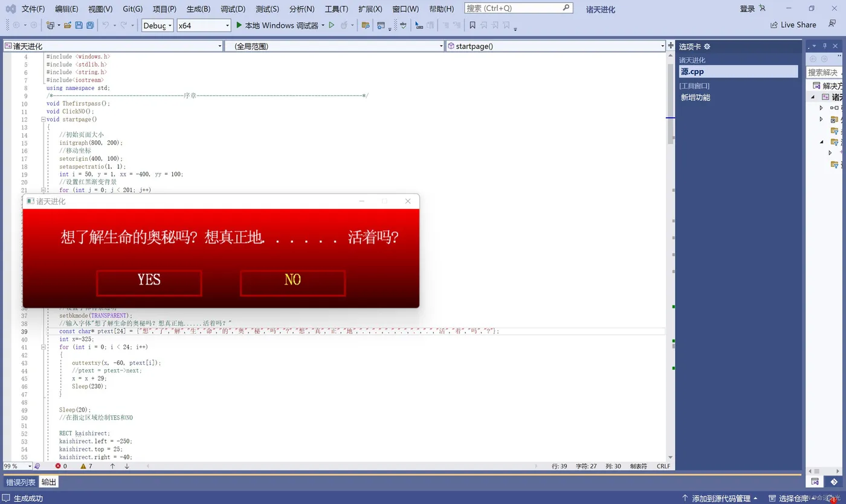Viewport: 846px width, 504px height.
Task: Click the Feedback person icon
Action: pos(832,24)
